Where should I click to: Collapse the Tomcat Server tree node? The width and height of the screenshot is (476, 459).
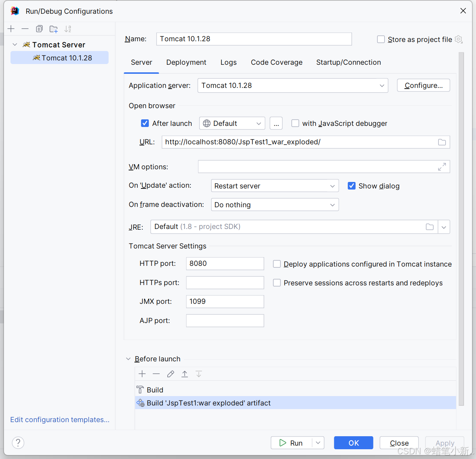[x=15, y=44]
